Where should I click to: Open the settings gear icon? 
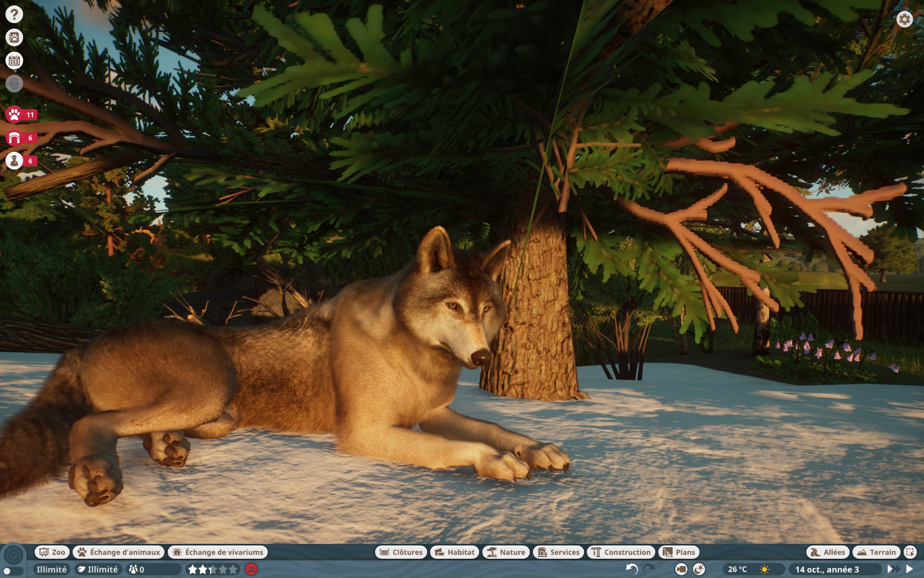tap(905, 19)
